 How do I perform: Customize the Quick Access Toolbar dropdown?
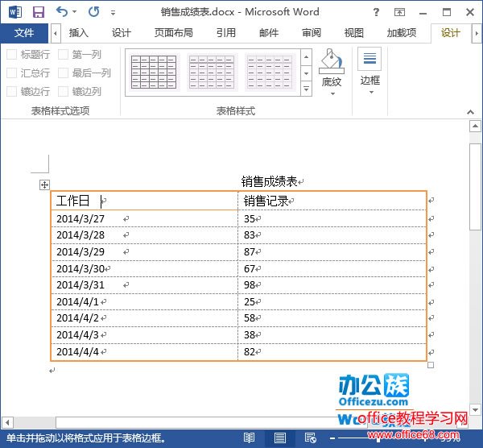113,13
